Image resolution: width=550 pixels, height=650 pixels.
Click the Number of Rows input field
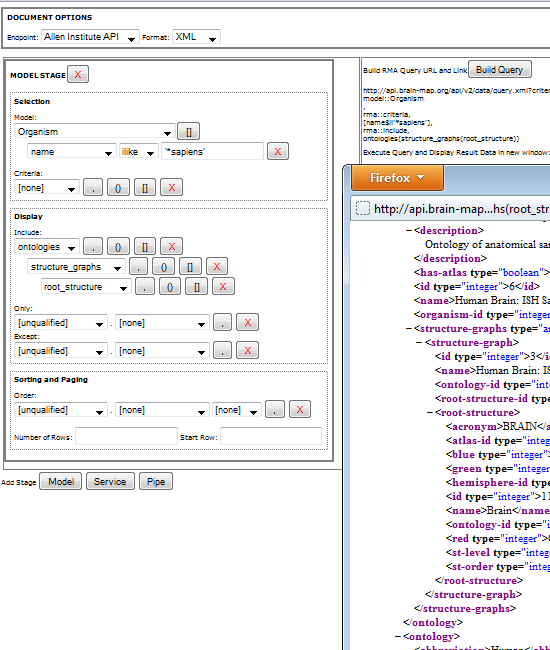point(126,436)
